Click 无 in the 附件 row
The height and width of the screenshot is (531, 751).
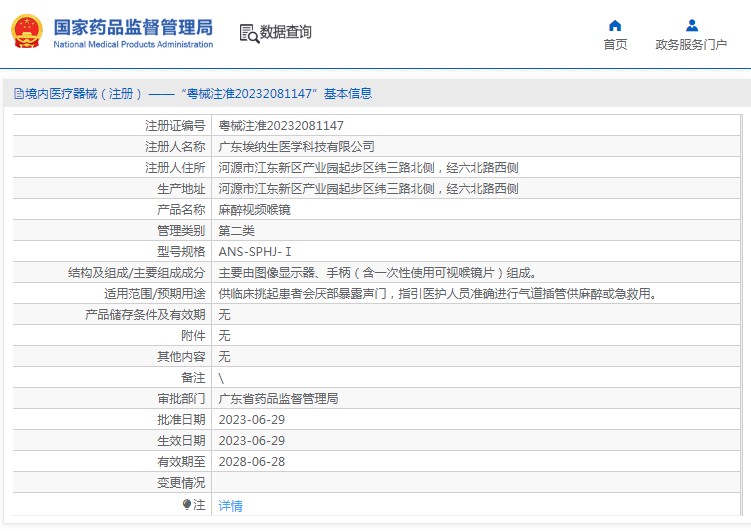[224, 336]
